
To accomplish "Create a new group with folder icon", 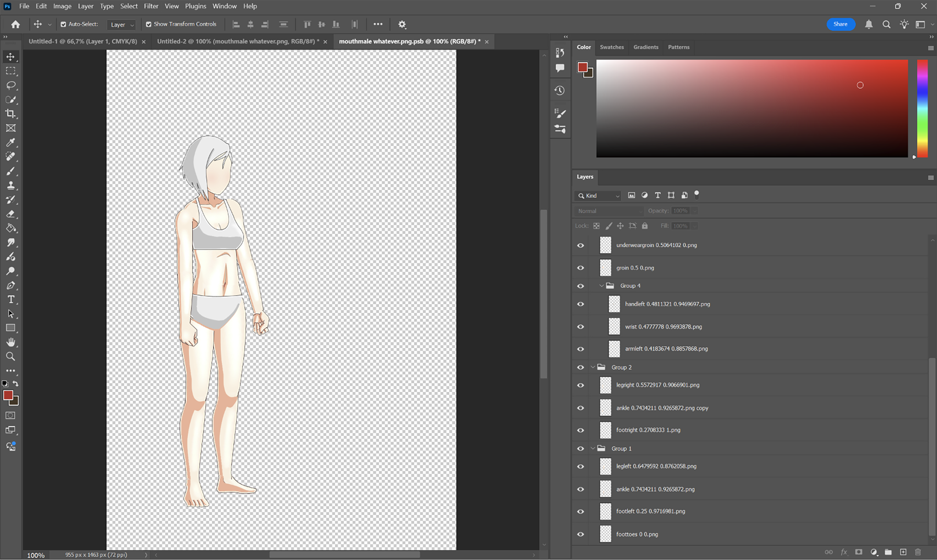I will click(x=888, y=552).
